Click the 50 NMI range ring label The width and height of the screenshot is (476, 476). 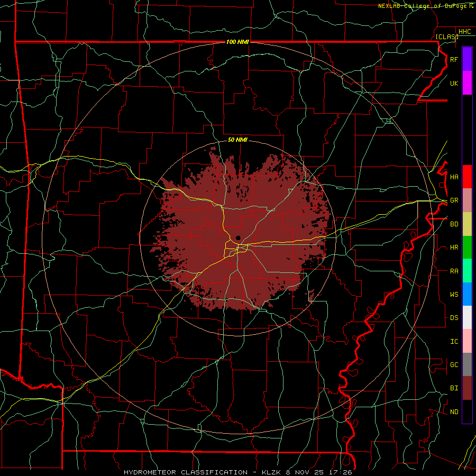pyautogui.click(x=237, y=140)
